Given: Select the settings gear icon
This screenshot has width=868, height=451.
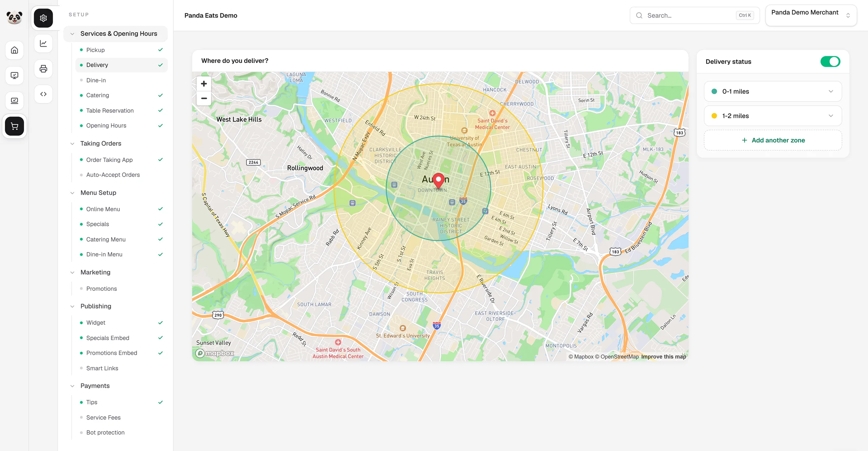Looking at the screenshot, I should tap(43, 18).
